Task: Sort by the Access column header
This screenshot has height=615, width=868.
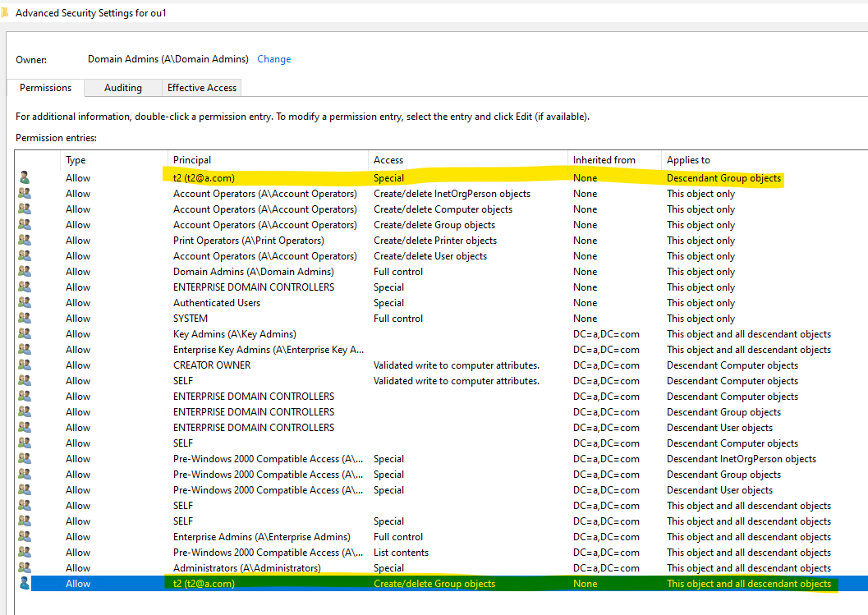Action: coord(468,160)
